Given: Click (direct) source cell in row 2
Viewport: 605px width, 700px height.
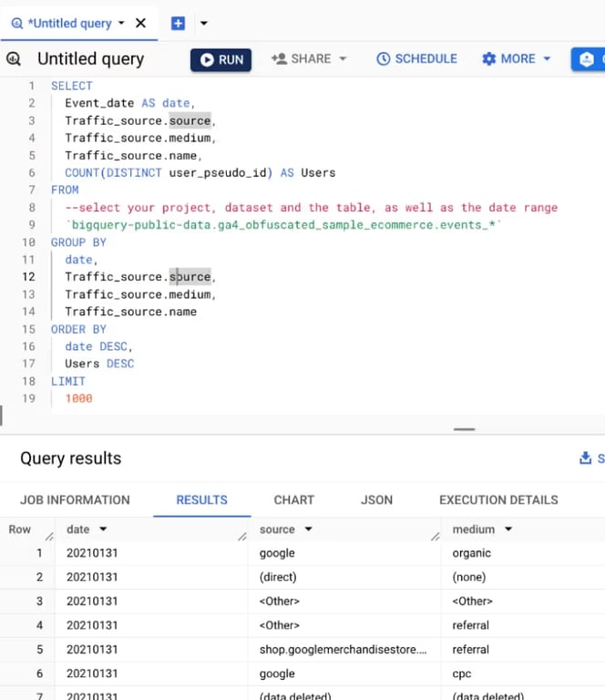Looking at the screenshot, I should 278,577.
